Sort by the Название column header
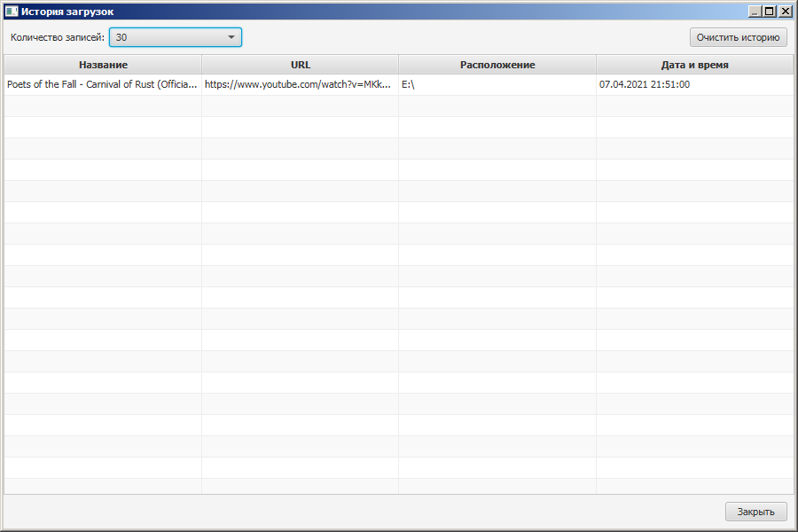The height and width of the screenshot is (532, 798). [x=104, y=65]
